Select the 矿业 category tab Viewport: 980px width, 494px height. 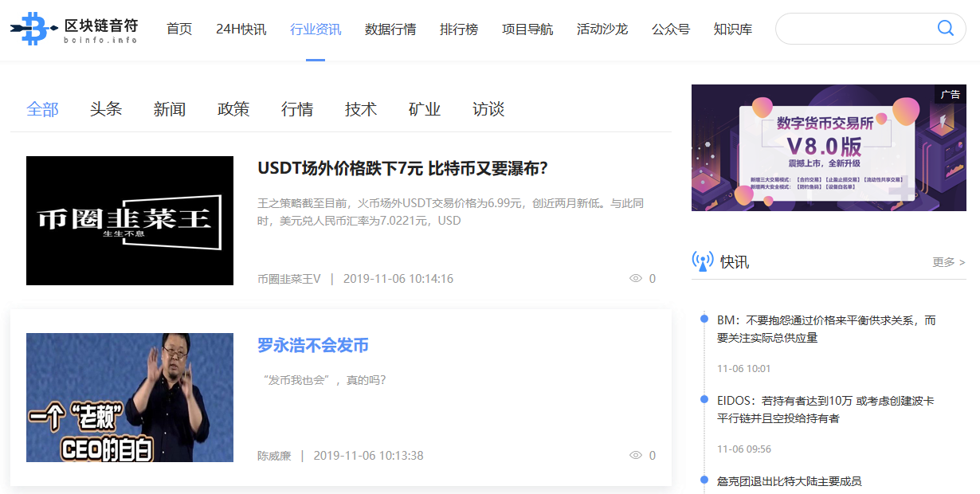[425, 109]
